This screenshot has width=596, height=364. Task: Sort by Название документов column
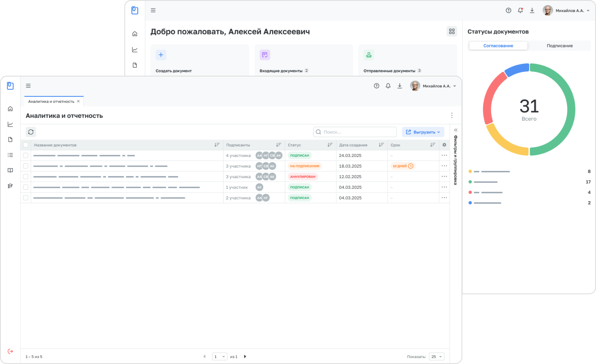[217, 145]
